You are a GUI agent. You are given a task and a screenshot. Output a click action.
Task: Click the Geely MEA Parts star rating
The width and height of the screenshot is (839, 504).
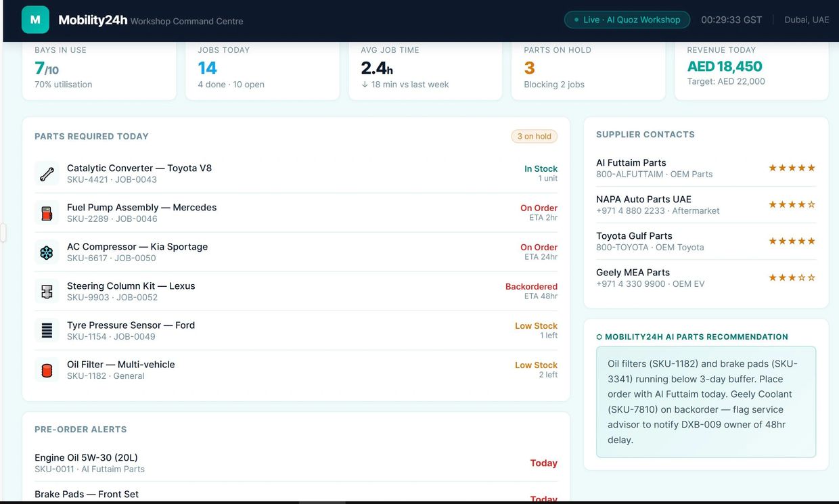(792, 277)
